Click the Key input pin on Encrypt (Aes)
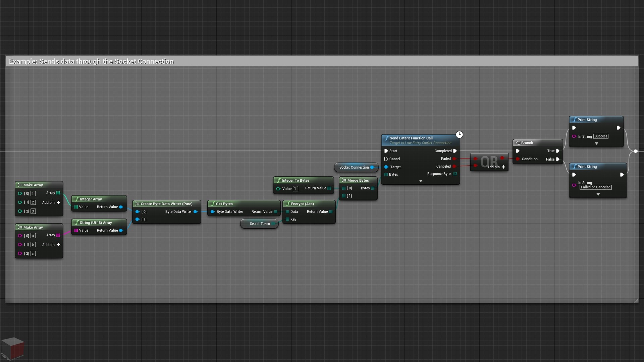 pyautogui.click(x=287, y=219)
